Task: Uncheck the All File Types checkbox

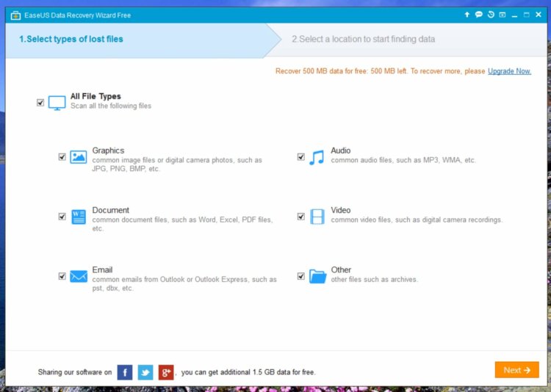Action: coord(40,103)
